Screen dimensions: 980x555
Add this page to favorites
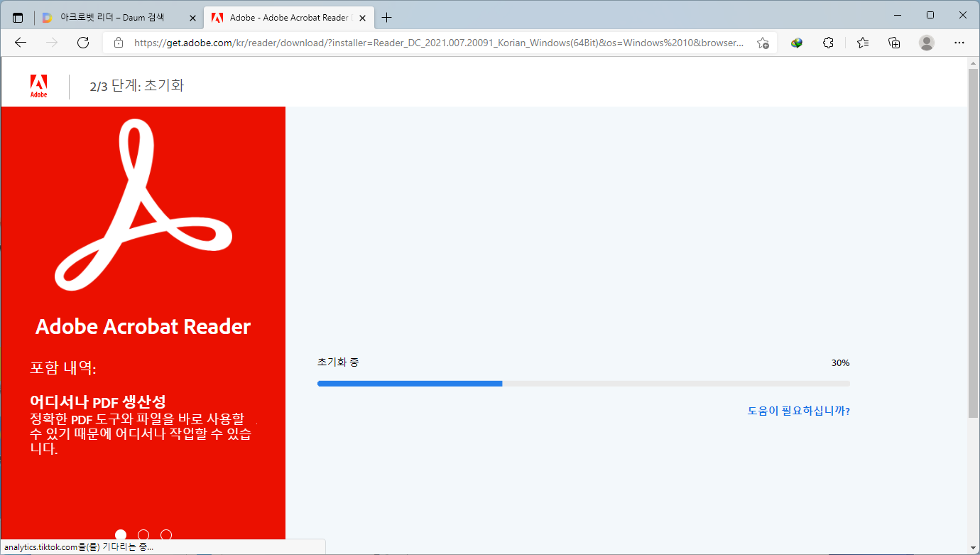click(x=763, y=43)
